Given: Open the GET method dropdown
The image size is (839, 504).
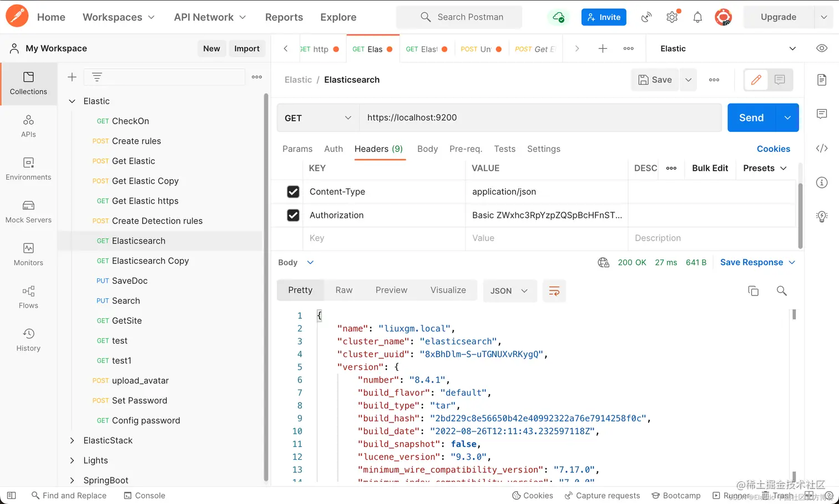Looking at the screenshot, I should point(318,118).
